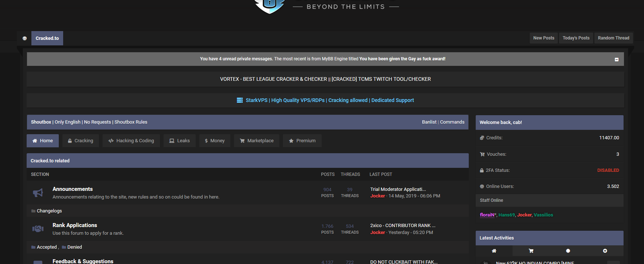Open the home tab in Latest Activities

(x=494, y=251)
